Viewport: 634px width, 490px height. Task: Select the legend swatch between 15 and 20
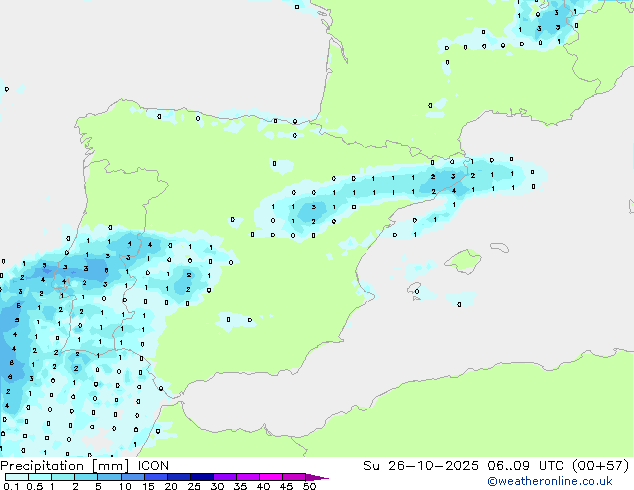tap(156, 477)
